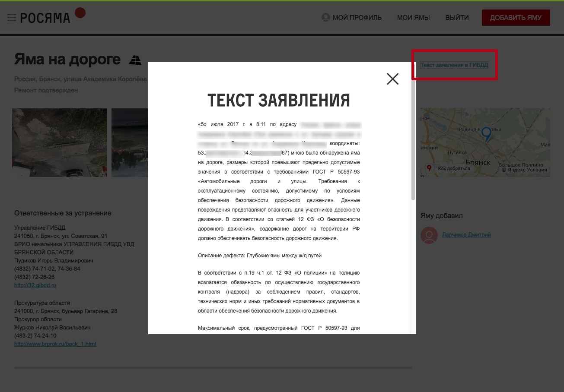
Task: Open the brprok.ru back_1.html link
Action: pyautogui.click(x=55, y=344)
